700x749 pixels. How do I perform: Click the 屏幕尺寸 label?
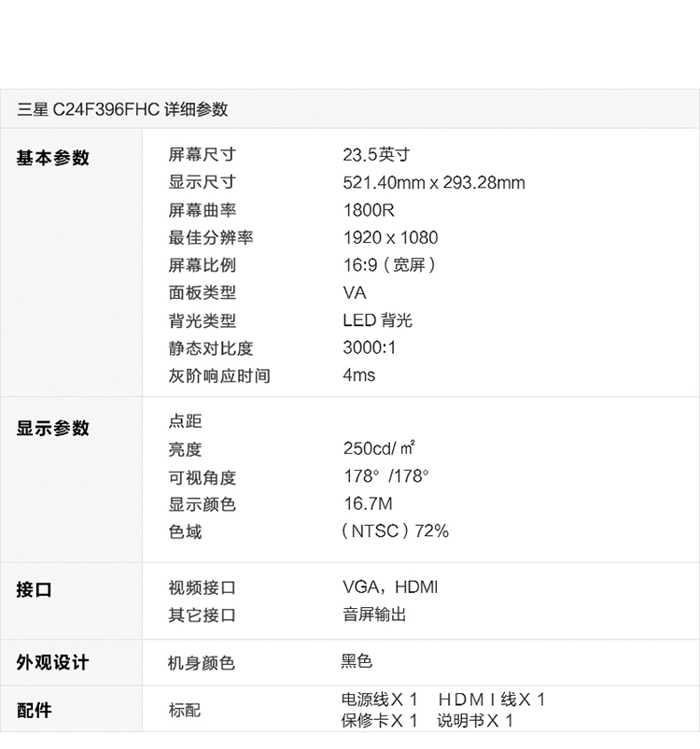click(203, 154)
